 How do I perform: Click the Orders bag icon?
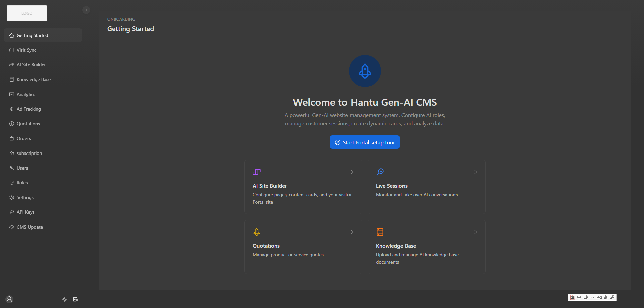(12, 138)
